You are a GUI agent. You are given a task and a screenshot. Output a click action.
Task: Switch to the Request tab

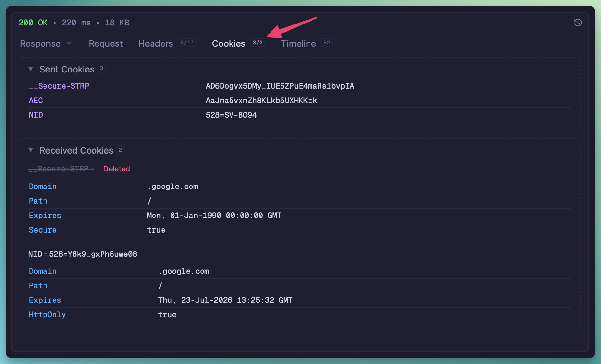[x=105, y=43]
